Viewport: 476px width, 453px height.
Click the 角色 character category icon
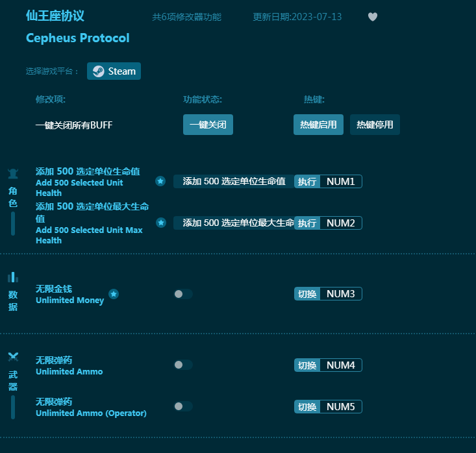(13, 173)
